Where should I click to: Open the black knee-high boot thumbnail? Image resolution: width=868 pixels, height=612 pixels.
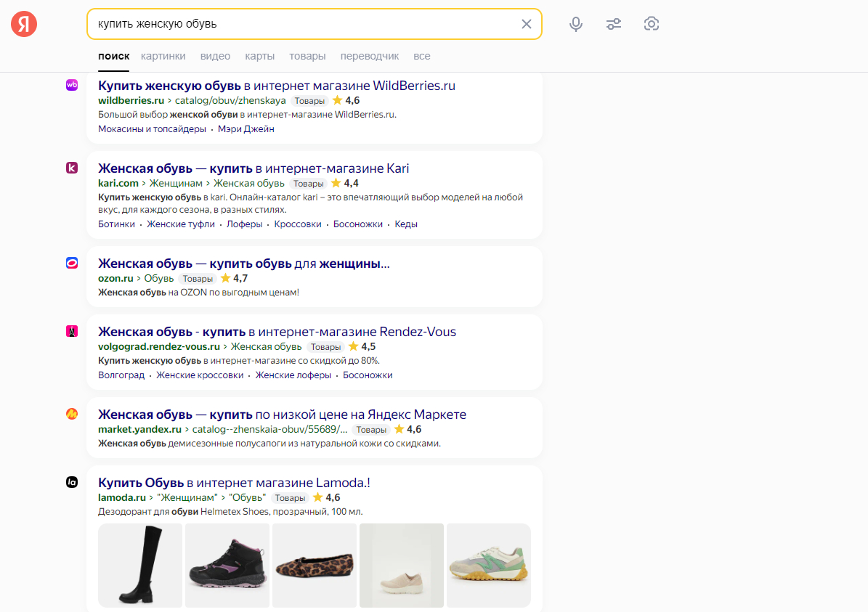point(140,566)
